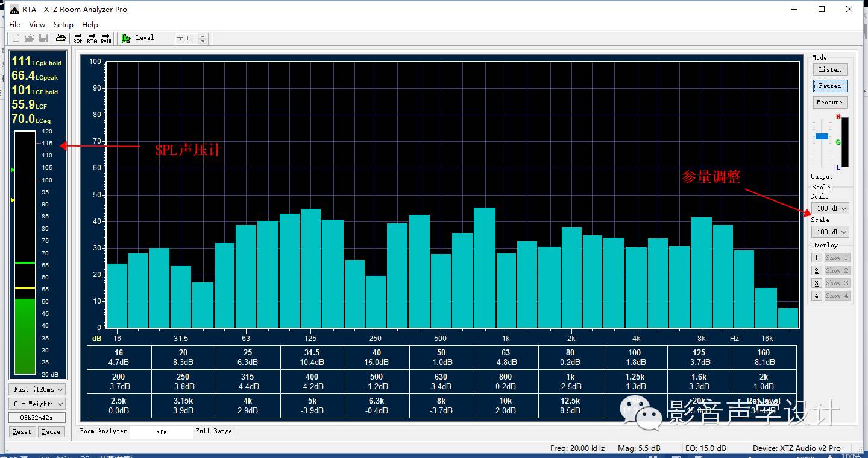Open the upper Scale 100 dB dropdown

[x=831, y=208]
